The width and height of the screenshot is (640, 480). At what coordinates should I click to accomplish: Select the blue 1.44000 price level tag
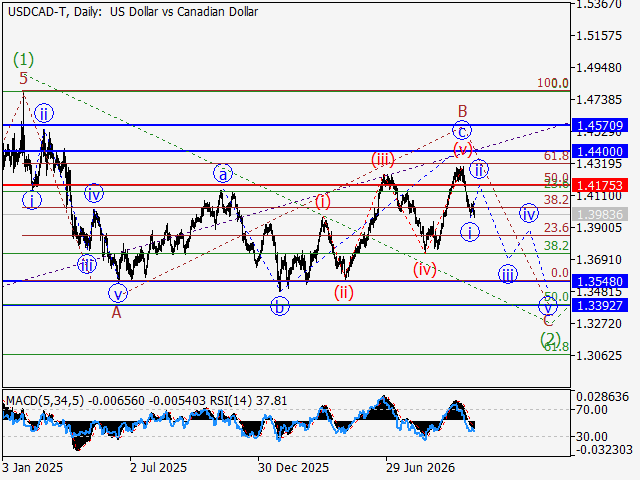tap(600, 151)
